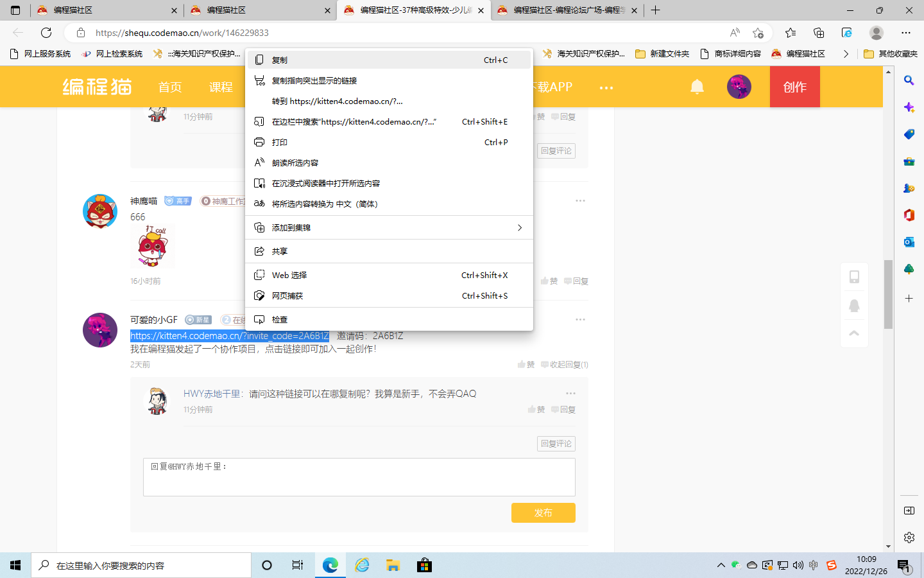Open the Edge sidebar search icon
This screenshot has height=578, width=924.
(x=909, y=80)
